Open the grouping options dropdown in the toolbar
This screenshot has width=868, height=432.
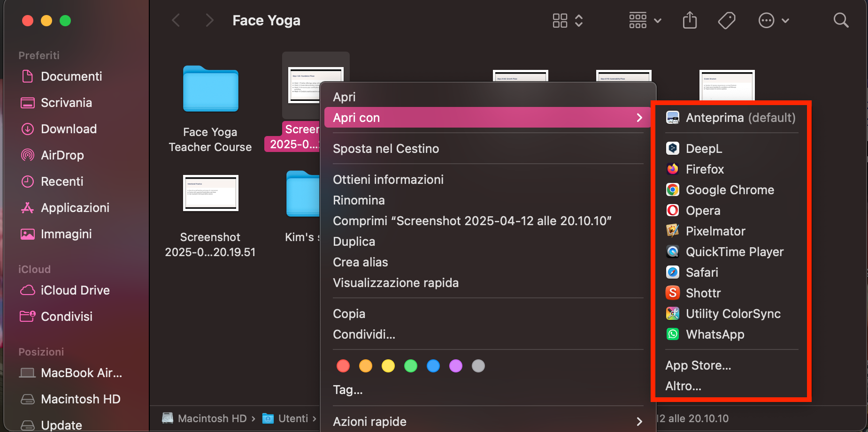(645, 20)
